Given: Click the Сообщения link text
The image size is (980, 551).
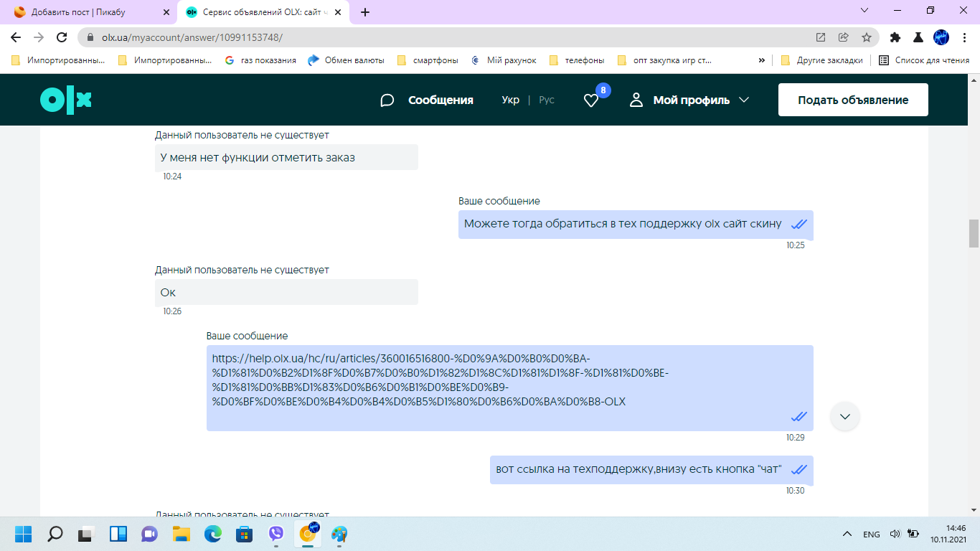Looking at the screenshot, I should 440,100.
